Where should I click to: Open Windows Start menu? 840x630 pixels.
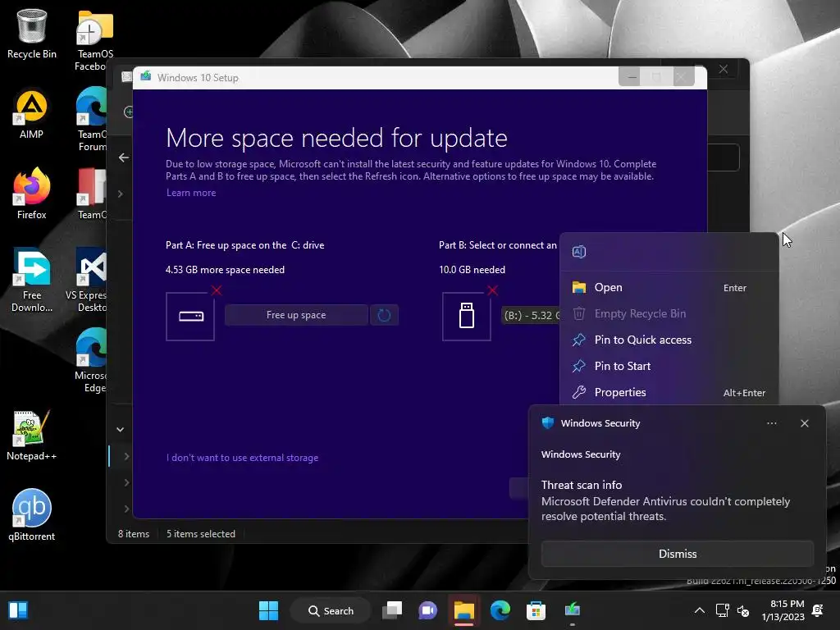(x=268, y=610)
